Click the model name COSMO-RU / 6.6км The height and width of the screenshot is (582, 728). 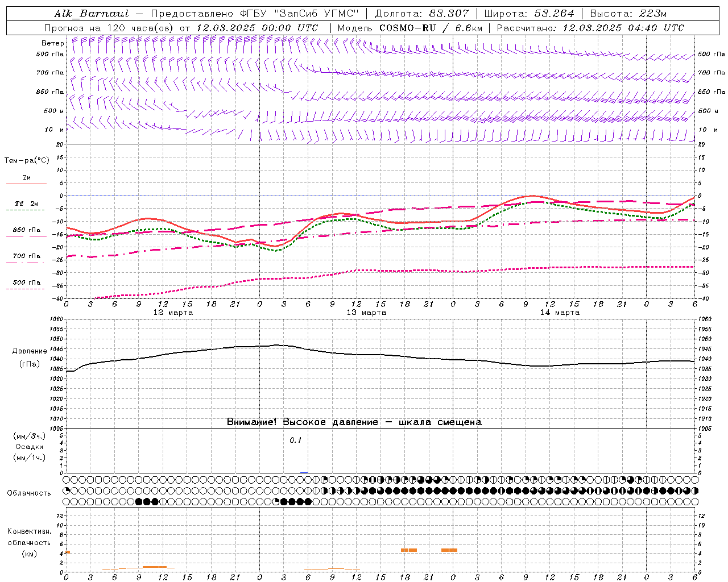pos(431,28)
